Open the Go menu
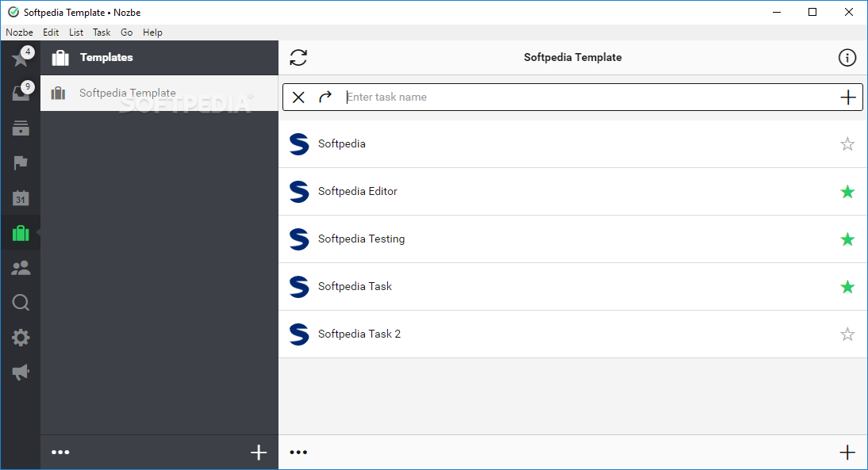The image size is (868, 470). (127, 32)
